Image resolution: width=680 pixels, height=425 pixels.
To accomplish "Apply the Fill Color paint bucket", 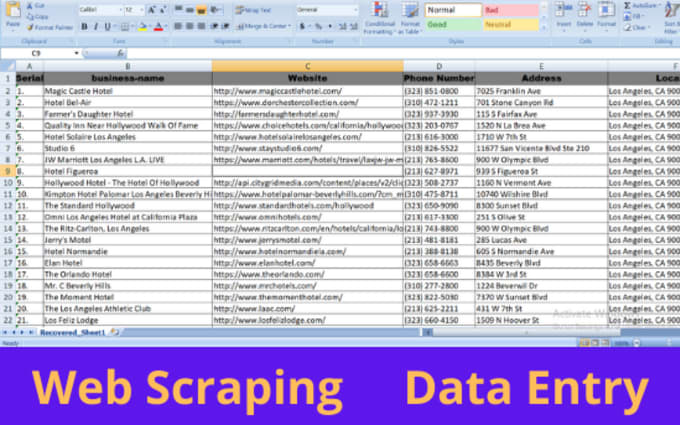I will [142, 27].
